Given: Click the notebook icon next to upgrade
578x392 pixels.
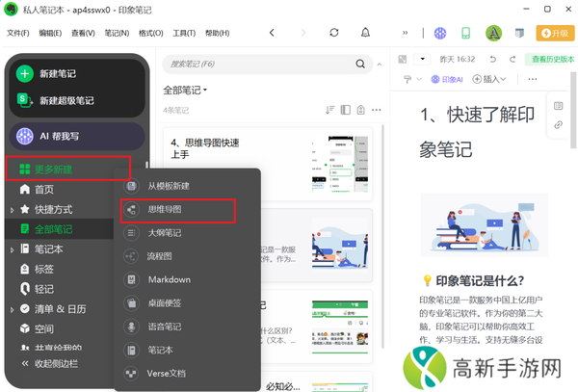Looking at the screenshot, I should [519, 33].
